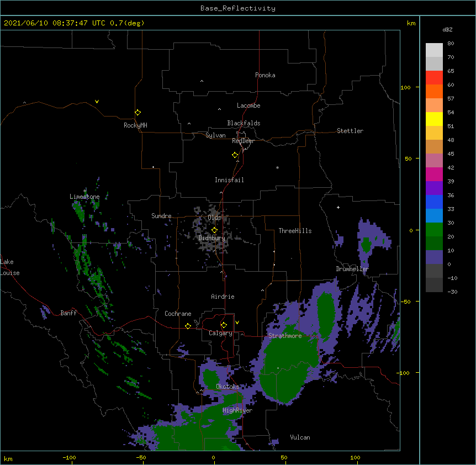Click the Innisfail city label
Screen dimensions: 476x465
[229, 180]
